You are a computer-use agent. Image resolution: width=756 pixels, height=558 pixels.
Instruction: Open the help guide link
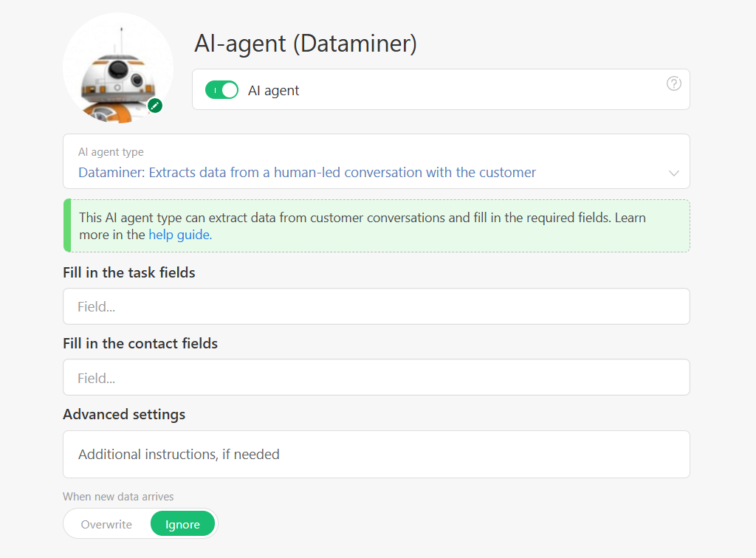coord(179,234)
